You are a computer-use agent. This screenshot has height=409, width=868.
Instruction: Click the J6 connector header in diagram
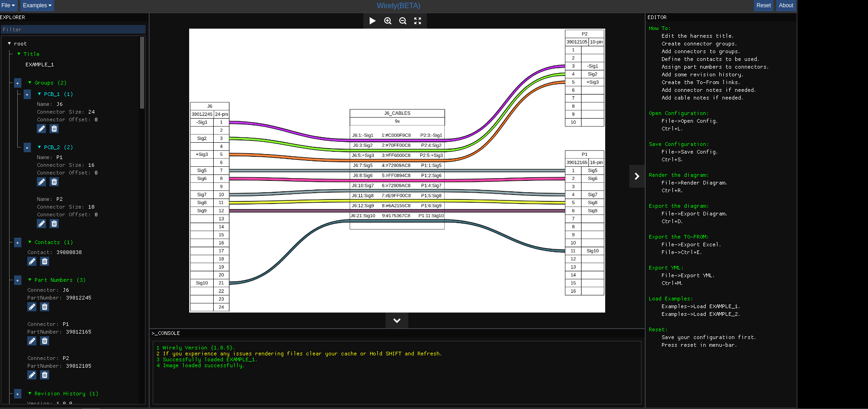point(210,106)
